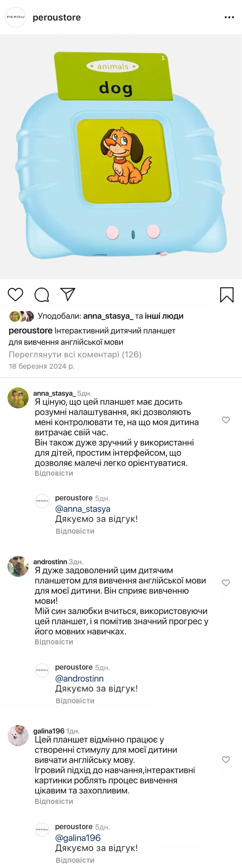Like anna_stasya_'s comment
Screen dimensions: 242x868
(226, 420)
